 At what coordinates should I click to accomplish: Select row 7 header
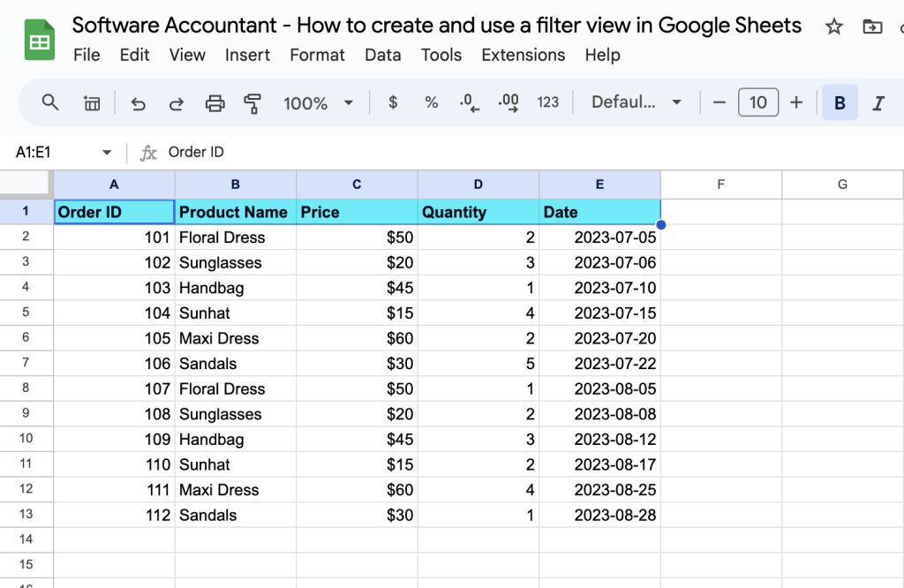[26, 363]
